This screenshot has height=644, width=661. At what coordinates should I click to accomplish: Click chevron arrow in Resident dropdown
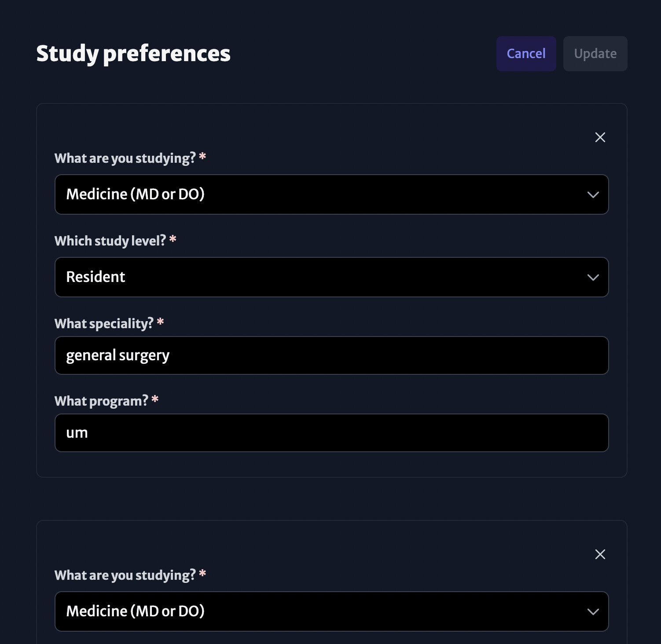(593, 277)
